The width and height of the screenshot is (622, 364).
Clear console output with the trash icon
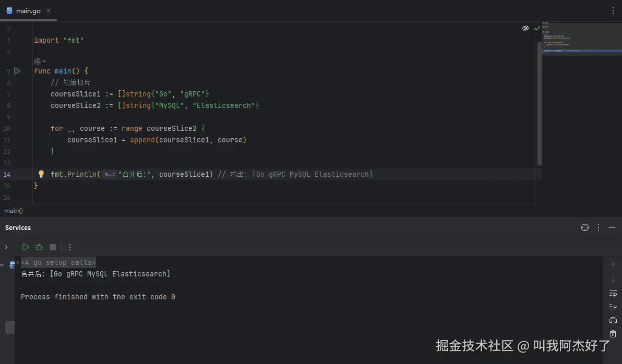point(613,334)
